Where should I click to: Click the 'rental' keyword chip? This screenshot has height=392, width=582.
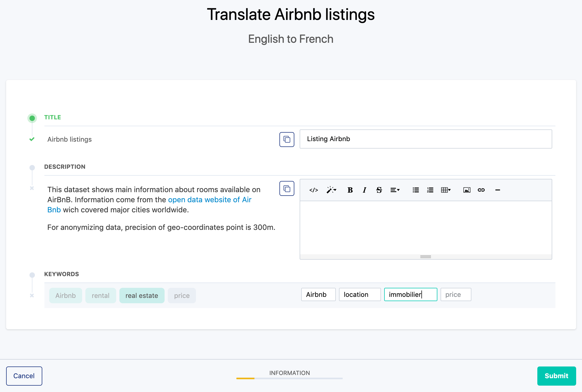(101, 296)
